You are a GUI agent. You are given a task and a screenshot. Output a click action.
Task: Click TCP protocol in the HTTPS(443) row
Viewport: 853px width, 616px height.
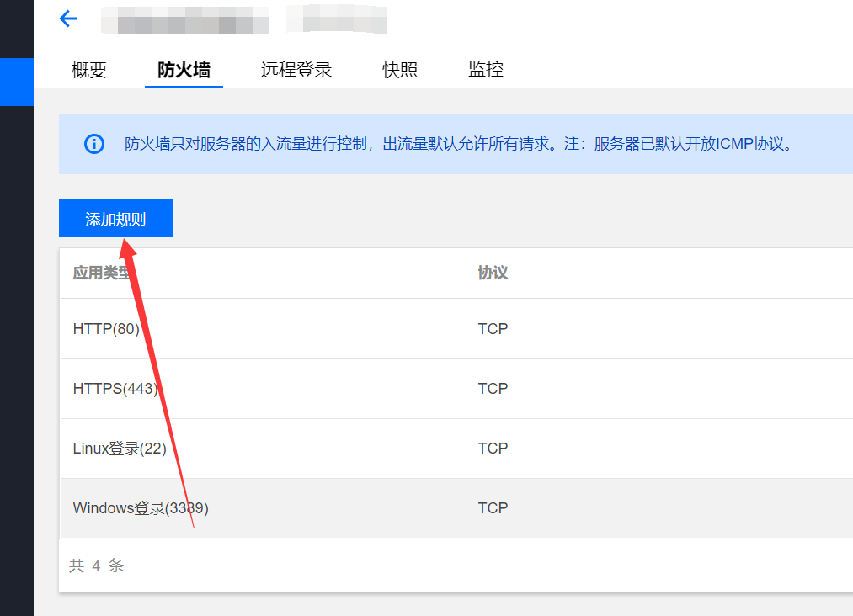[x=493, y=388]
